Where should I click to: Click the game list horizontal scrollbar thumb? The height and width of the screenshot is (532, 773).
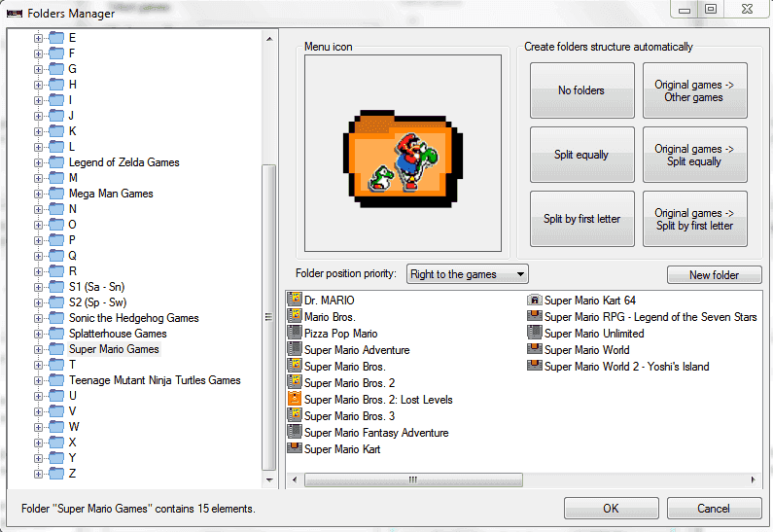point(413,479)
